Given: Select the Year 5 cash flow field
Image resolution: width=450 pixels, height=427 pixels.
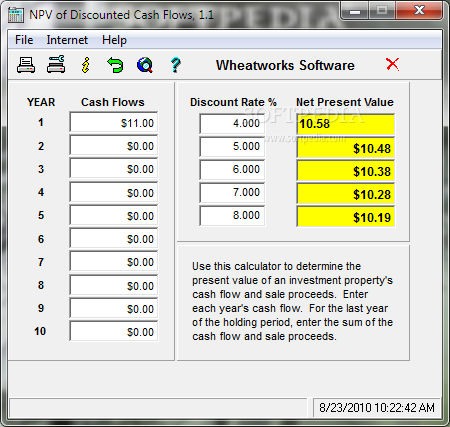Looking at the screenshot, I should click(x=113, y=215).
